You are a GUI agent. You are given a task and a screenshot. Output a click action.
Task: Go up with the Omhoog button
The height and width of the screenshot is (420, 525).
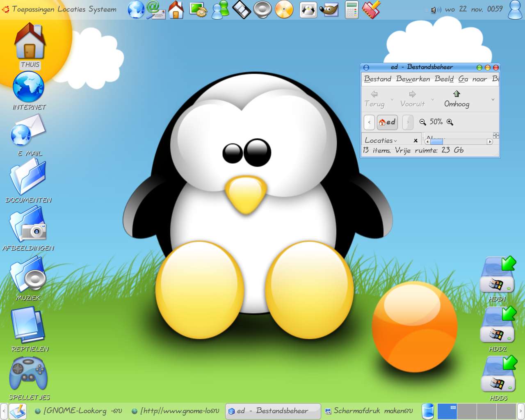point(457,99)
